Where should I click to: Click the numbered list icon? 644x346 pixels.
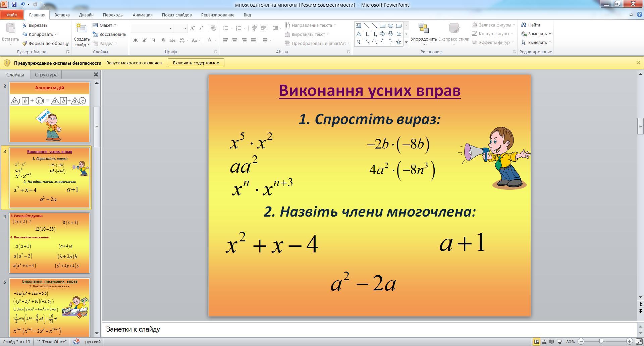(238, 28)
